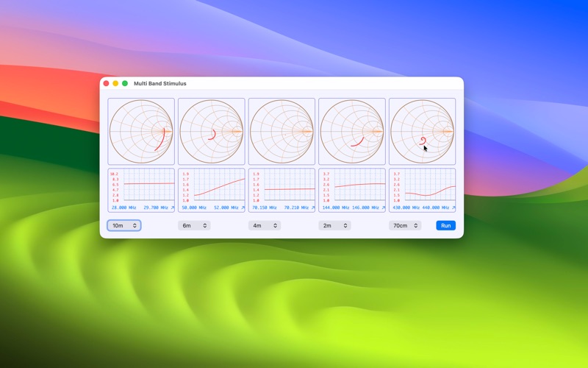Select the 2m band Smith chart
This screenshot has height=368, width=588.
pyautogui.click(x=352, y=132)
